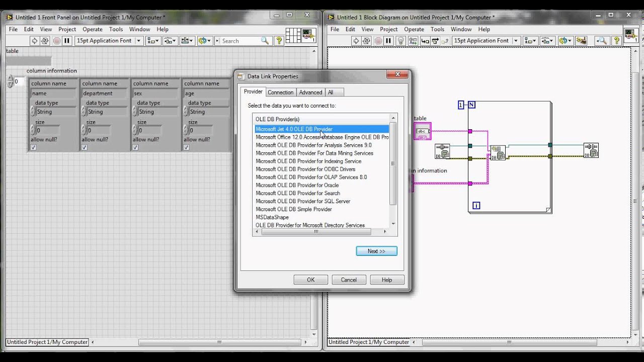Click Pause button in Front Panel toolbar
This screenshot has height=362, width=644.
point(67,41)
